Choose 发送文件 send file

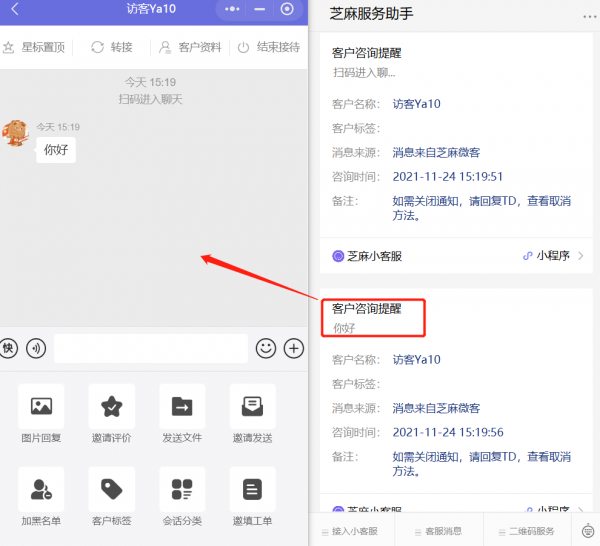tap(182, 414)
